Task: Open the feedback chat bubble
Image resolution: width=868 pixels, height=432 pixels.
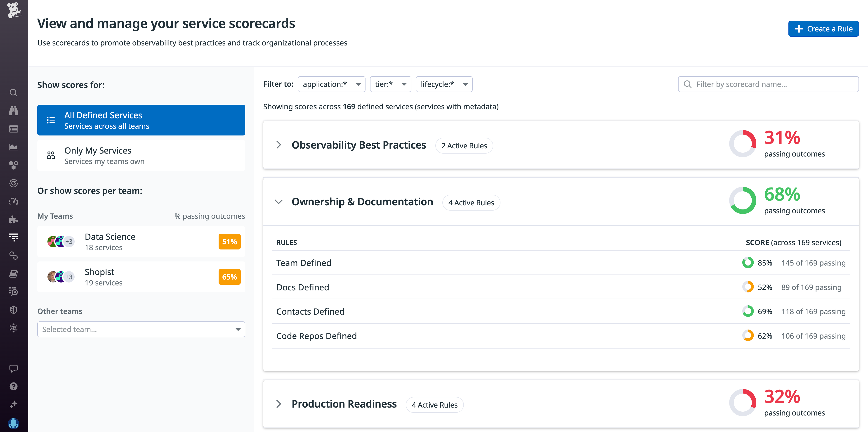Action: click(x=14, y=368)
